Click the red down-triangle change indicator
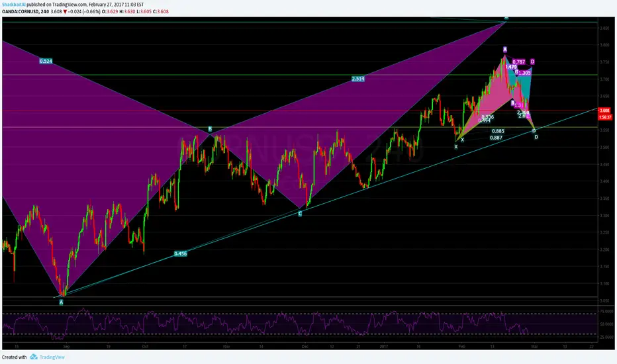This screenshot has width=617, height=364. (x=66, y=11)
